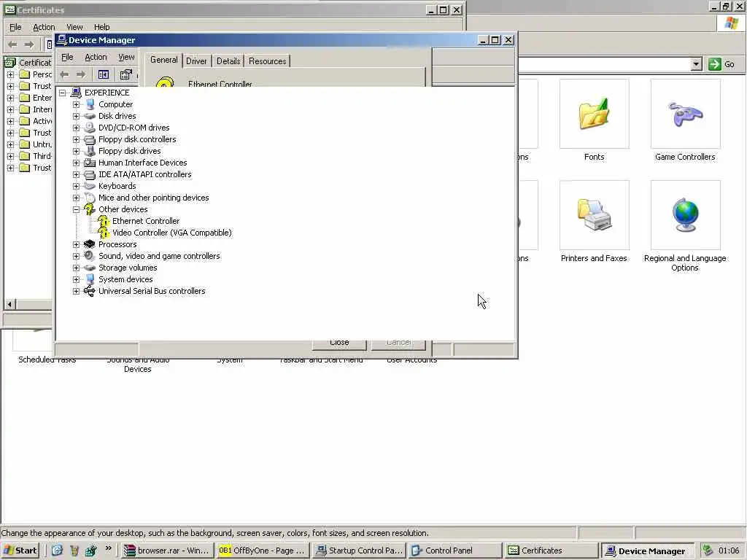Click Device Manager show/hide console tree icon
The image size is (747, 560).
[104, 75]
